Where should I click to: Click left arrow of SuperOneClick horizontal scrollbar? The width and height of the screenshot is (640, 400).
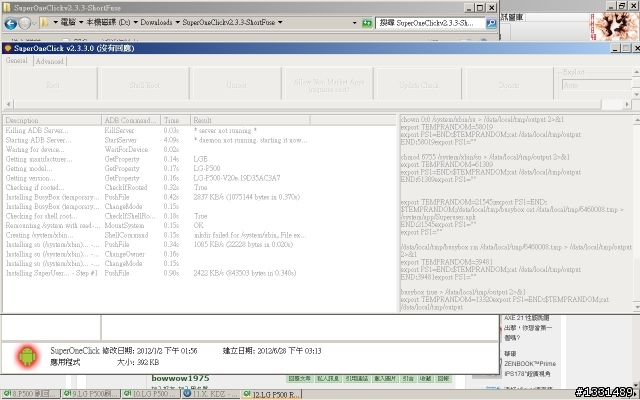[8, 104]
